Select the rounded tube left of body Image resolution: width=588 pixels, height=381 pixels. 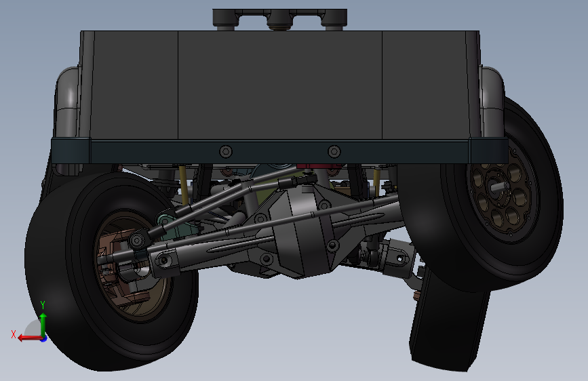(66, 103)
